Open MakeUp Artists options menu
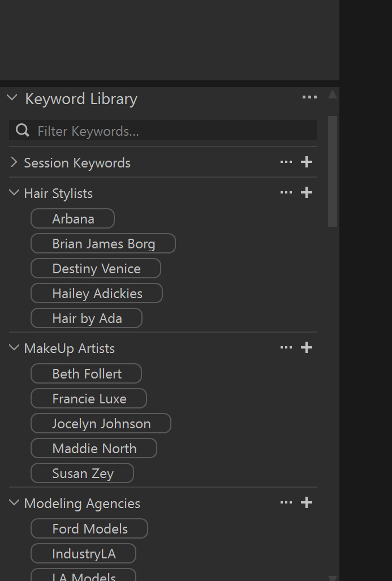392x581 pixels. tap(286, 348)
